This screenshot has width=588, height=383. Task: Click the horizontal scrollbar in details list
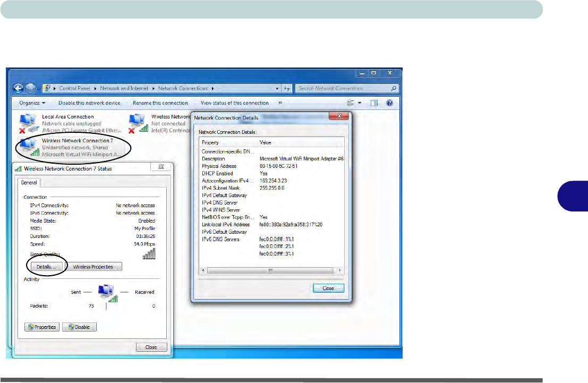[x=271, y=270]
